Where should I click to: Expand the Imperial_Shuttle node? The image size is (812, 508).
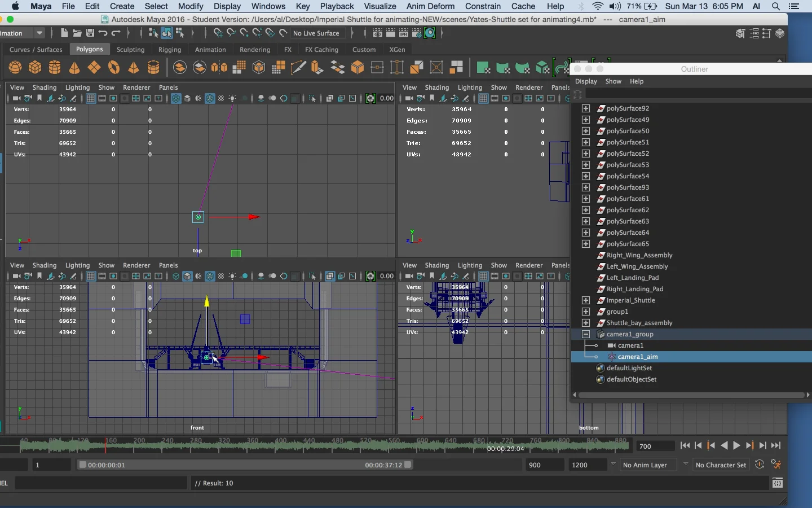point(586,300)
